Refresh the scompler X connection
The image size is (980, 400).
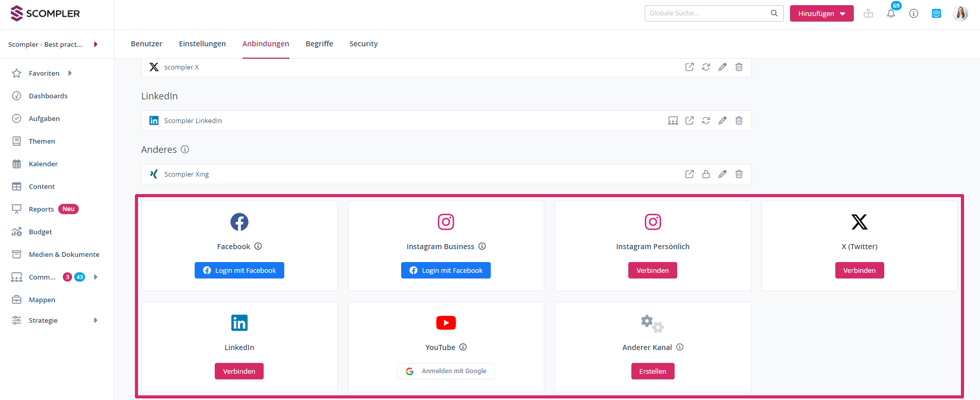706,67
